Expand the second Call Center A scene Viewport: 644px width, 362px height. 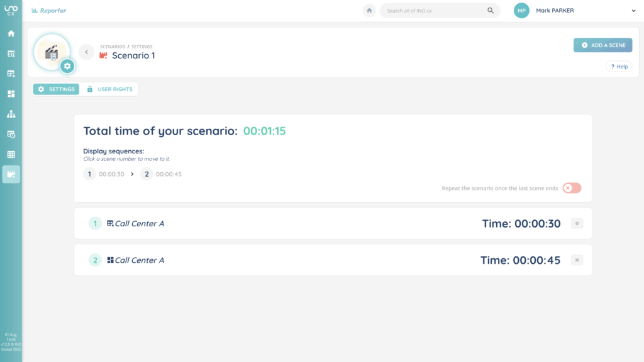(x=577, y=260)
